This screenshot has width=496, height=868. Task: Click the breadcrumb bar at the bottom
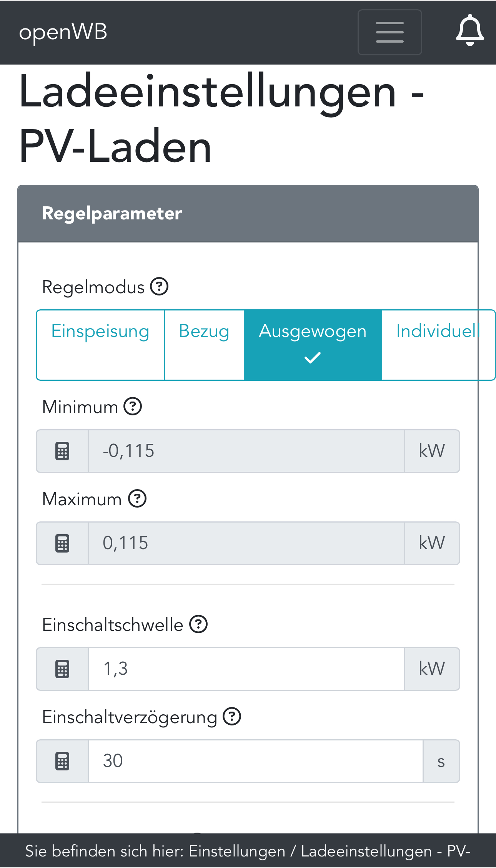tap(248, 851)
